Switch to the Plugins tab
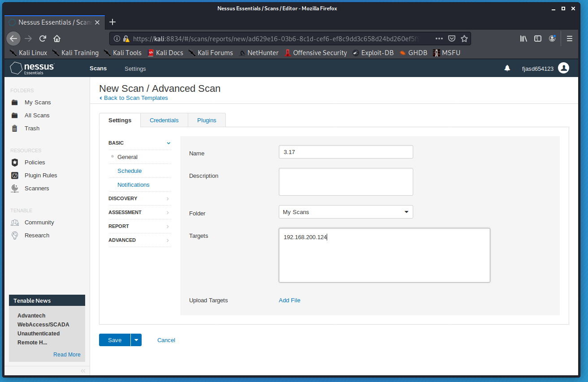Image resolution: width=588 pixels, height=382 pixels. (207, 120)
